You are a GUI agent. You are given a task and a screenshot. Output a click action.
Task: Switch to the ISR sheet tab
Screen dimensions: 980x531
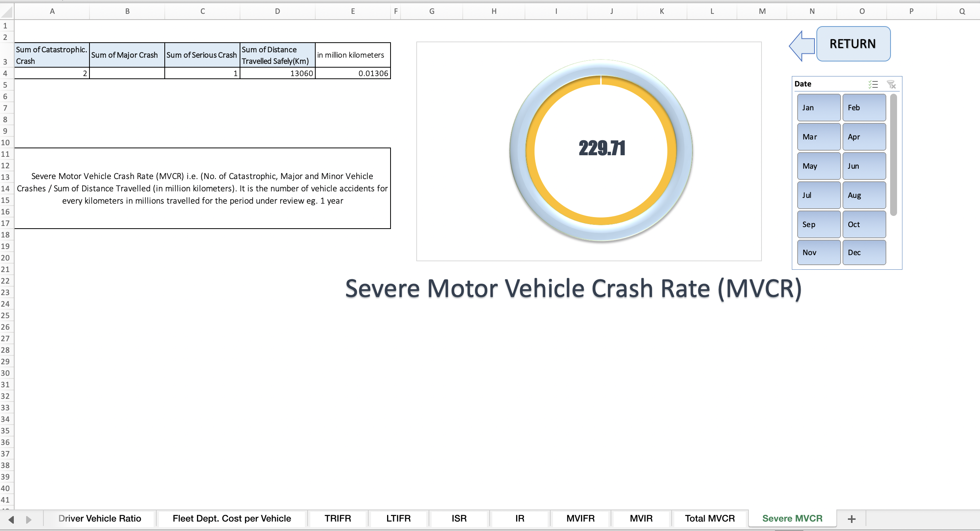coord(459,518)
